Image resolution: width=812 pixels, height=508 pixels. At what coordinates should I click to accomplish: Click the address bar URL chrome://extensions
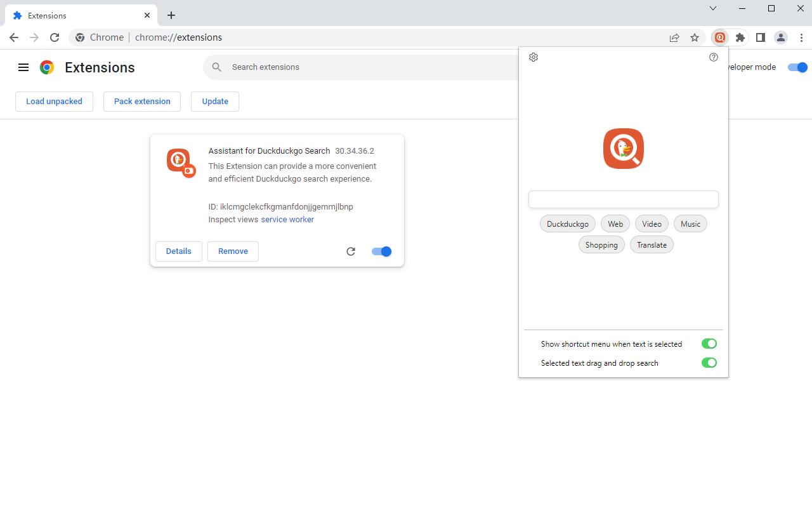(178, 37)
